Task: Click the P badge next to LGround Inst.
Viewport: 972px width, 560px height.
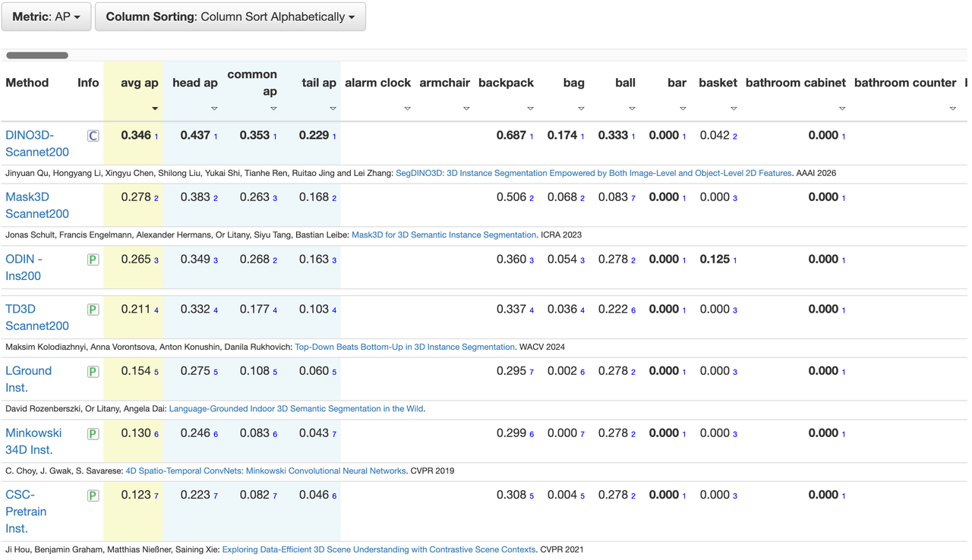Action: (93, 372)
